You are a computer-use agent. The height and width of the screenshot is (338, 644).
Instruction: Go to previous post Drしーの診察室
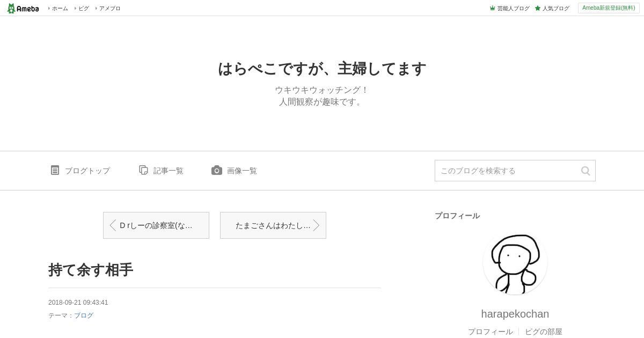[156, 225]
